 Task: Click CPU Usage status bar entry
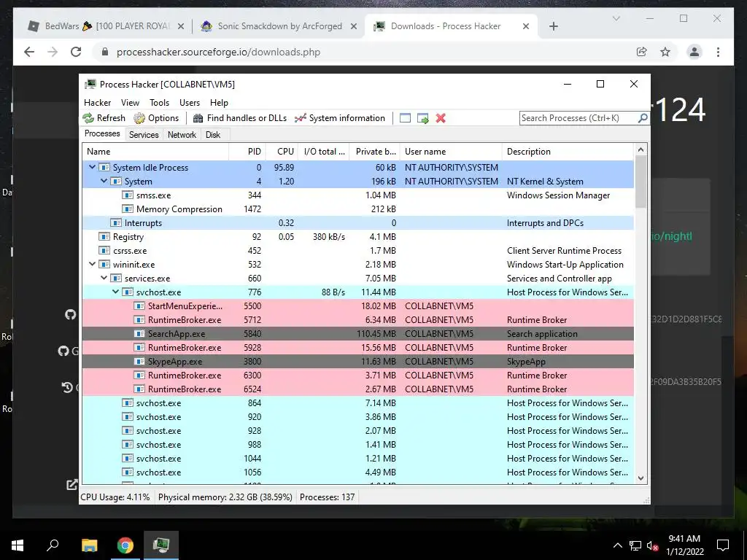pos(115,497)
